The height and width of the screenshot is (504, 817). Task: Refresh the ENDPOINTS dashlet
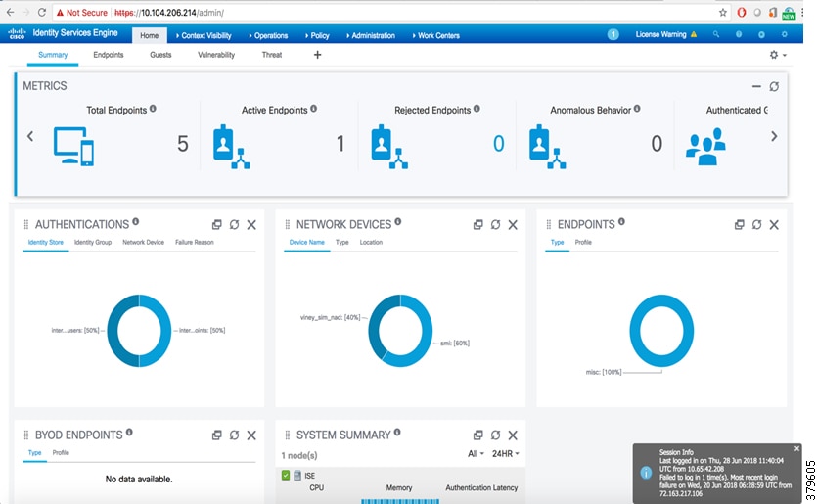click(756, 225)
